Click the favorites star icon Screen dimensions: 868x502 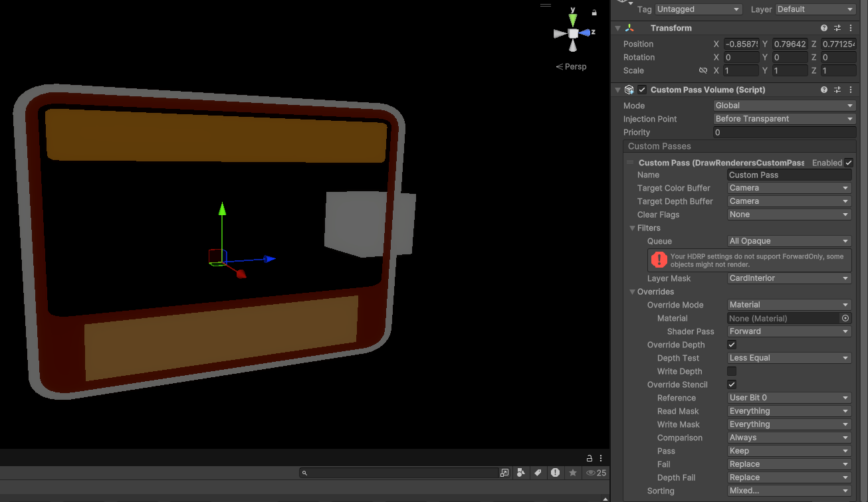pos(573,472)
